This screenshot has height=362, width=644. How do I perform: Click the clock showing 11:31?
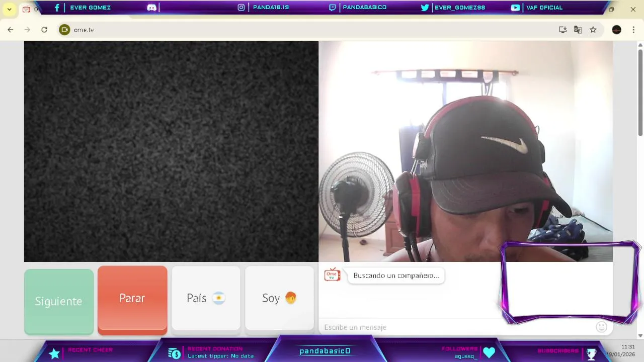(x=628, y=347)
